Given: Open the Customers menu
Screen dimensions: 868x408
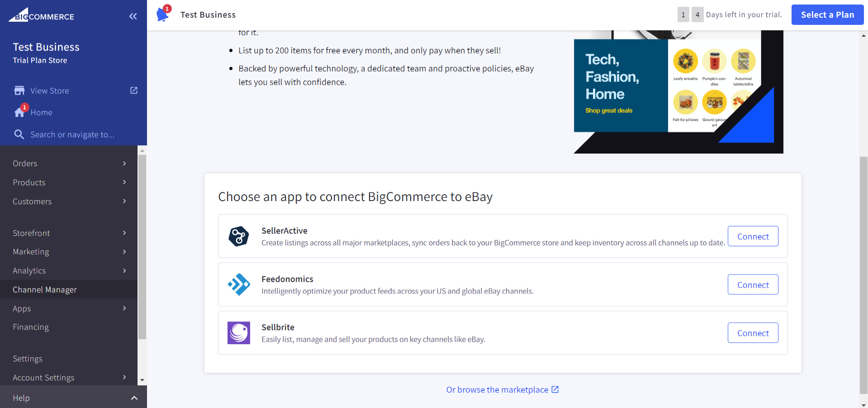Looking at the screenshot, I should coord(69,202).
